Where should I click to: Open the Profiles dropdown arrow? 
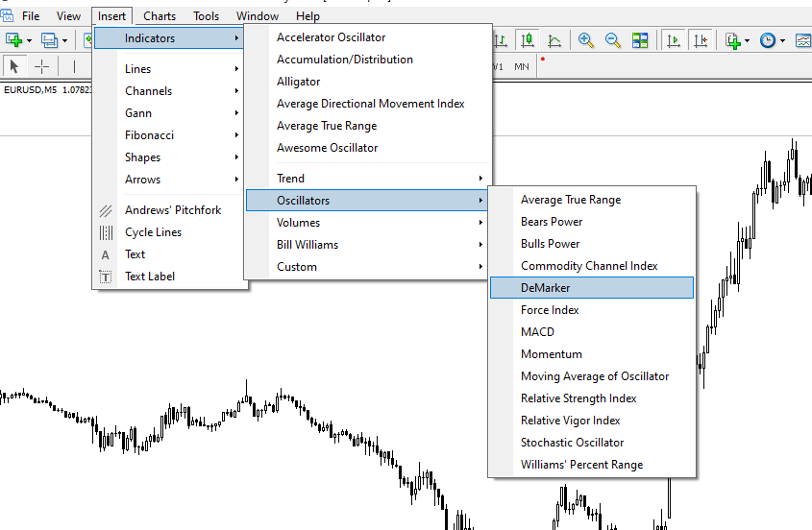click(64, 40)
